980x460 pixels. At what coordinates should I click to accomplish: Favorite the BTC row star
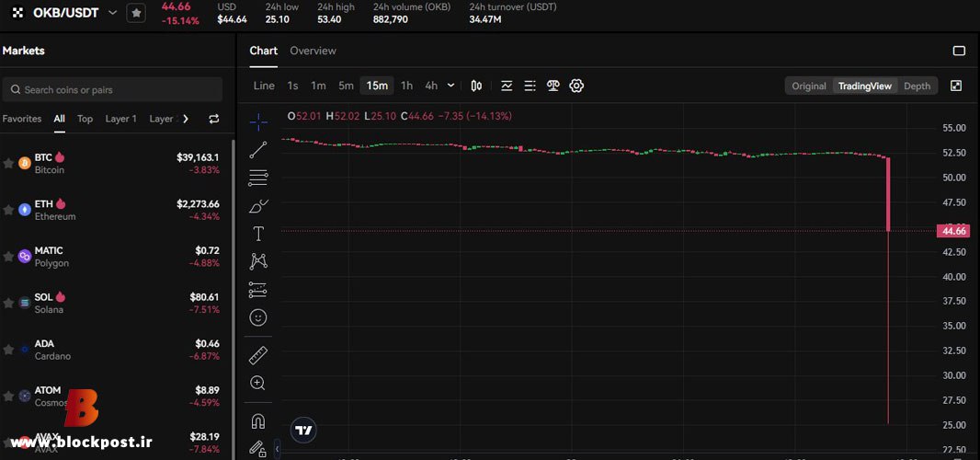coord(8,164)
